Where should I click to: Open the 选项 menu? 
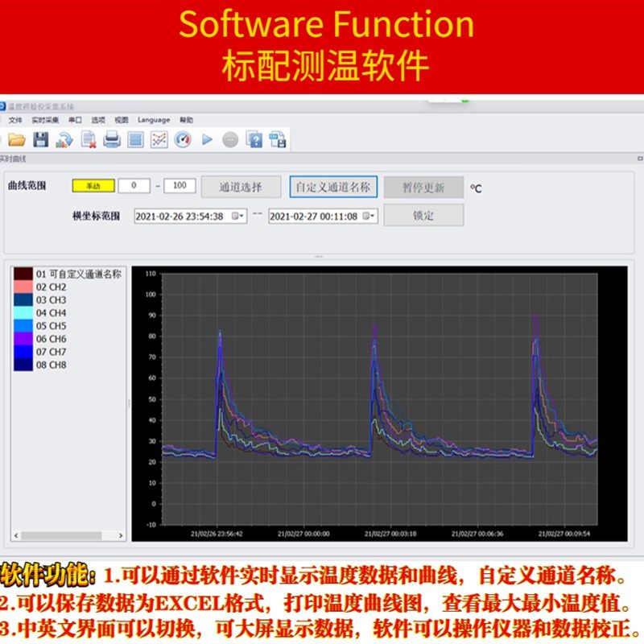tap(97, 120)
